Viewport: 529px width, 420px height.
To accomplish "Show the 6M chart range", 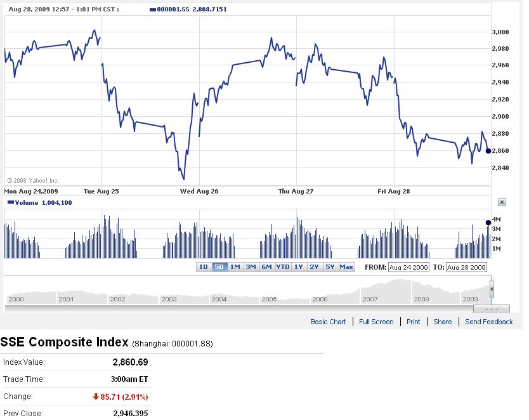I will click(266, 267).
